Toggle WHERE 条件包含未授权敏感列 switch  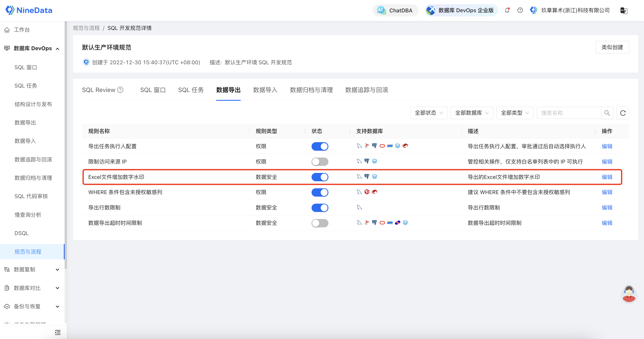[x=320, y=192]
